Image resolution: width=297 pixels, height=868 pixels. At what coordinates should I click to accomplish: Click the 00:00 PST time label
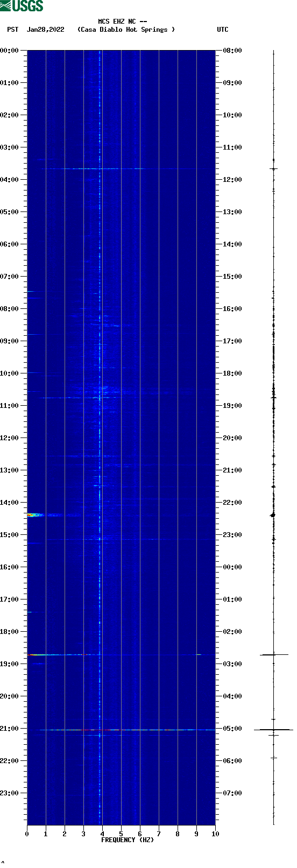(x=10, y=51)
